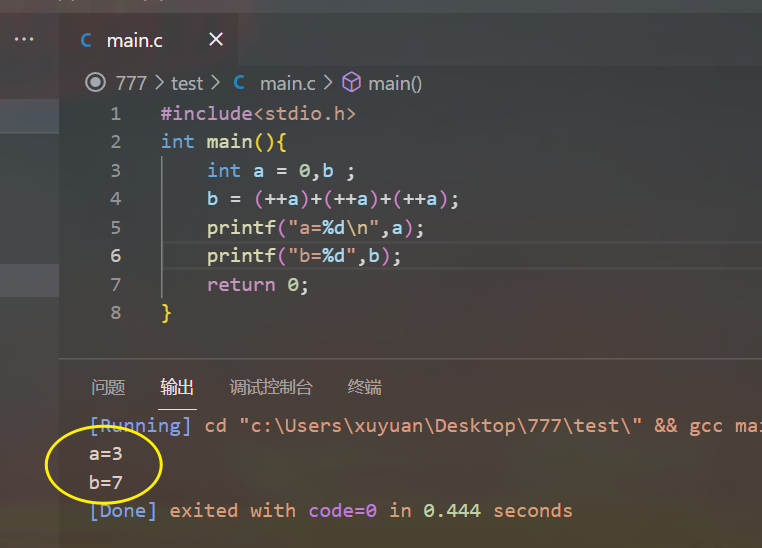Click the C file icon on main.c tab
The height and width of the screenshot is (548, 762).
pyautogui.click(x=86, y=40)
